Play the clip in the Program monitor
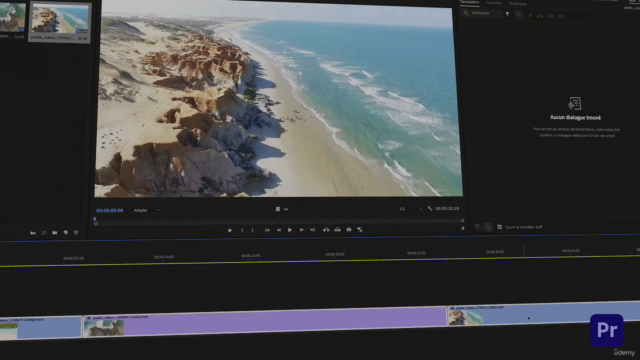The image size is (640, 360). [x=290, y=230]
